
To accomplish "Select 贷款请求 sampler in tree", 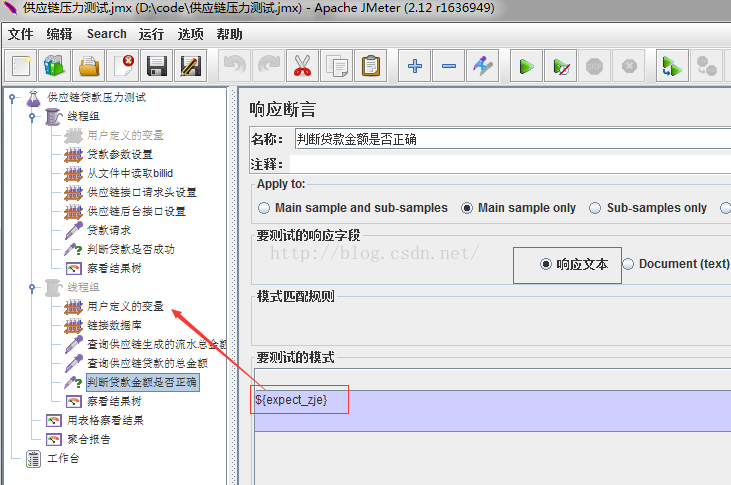I will pyautogui.click(x=109, y=230).
